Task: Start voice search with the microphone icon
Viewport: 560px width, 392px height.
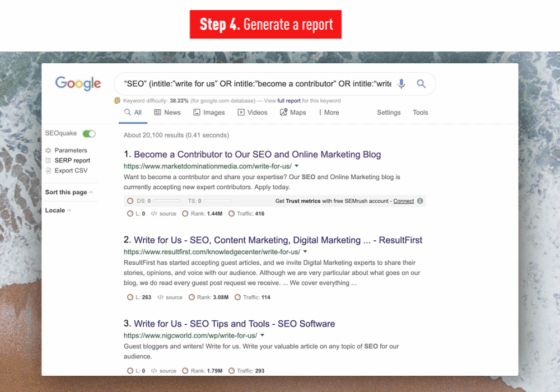Action: pyautogui.click(x=402, y=84)
